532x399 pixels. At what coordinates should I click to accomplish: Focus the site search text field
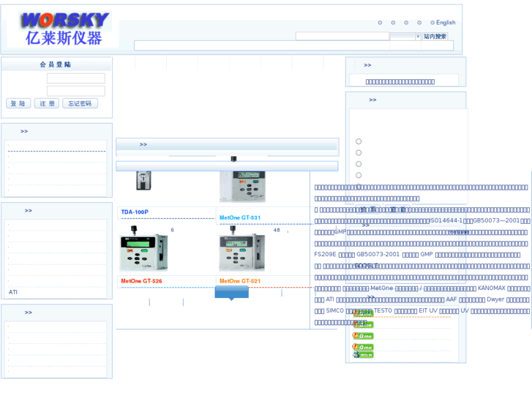(x=342, y=37)
